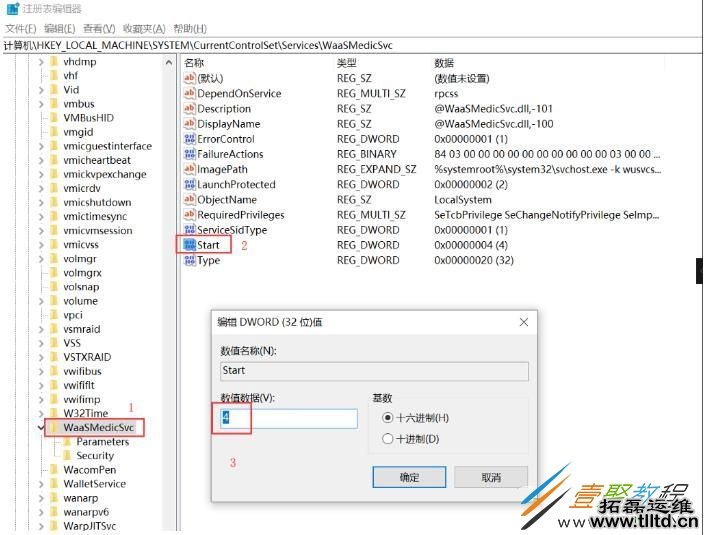The height and width of the screenshot is (535, 704).
Task: Click the 名称 column header
Action: point(194,63)
